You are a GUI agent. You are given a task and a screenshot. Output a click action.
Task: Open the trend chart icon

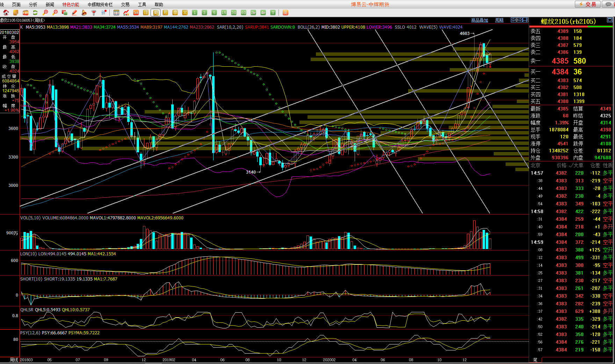coord(126,13)
